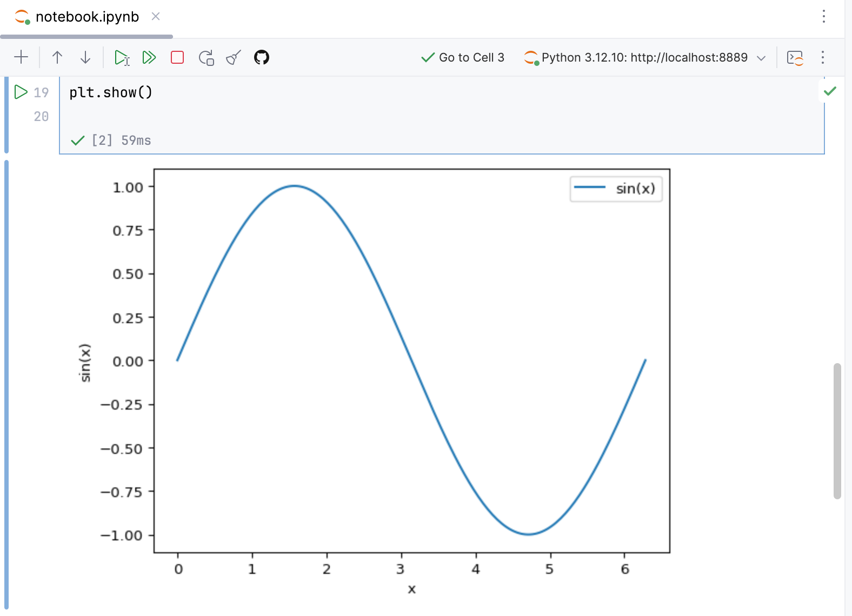Open notebook toolbar more options menu
The image size is (852, 616).
pyautogui.click(x=823, y=57)
